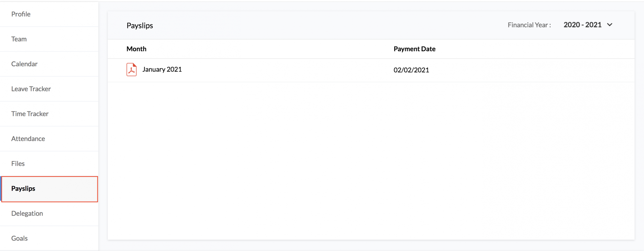The width and height of the screenshot is (644, 251).
Task: Click the Payslips panel heading
Action: click(x=140, y=26)
